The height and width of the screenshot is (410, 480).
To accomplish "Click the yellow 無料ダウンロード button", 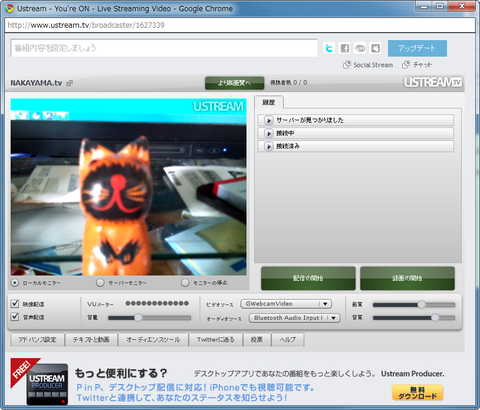I will click(417, 393).
